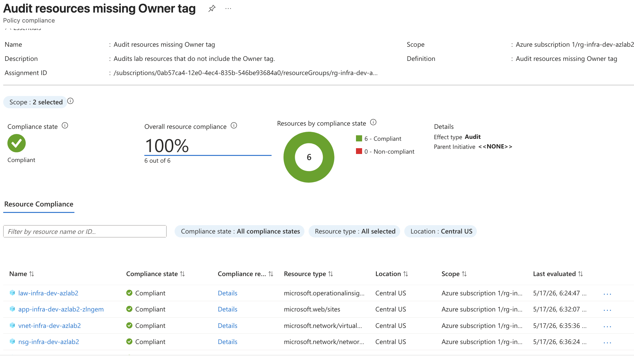634x364 pixels.
Task: Sort by Compliance reason column
Action: tap(245, 274)
